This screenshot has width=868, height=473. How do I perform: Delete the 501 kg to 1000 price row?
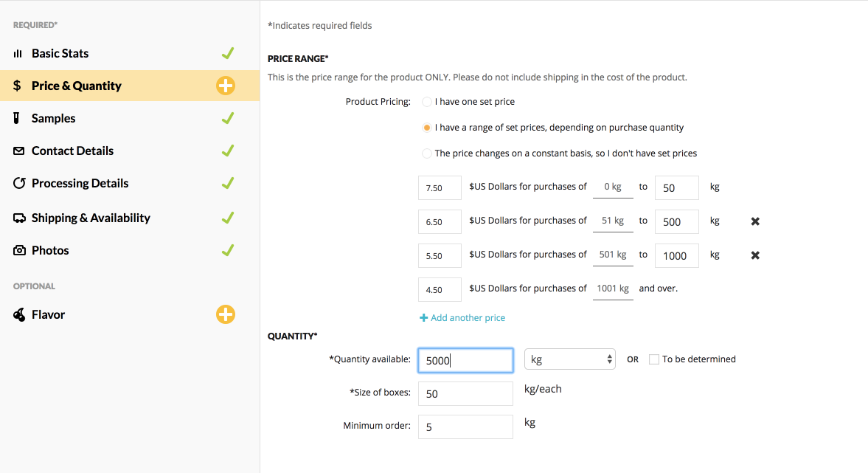pos(755,255)
